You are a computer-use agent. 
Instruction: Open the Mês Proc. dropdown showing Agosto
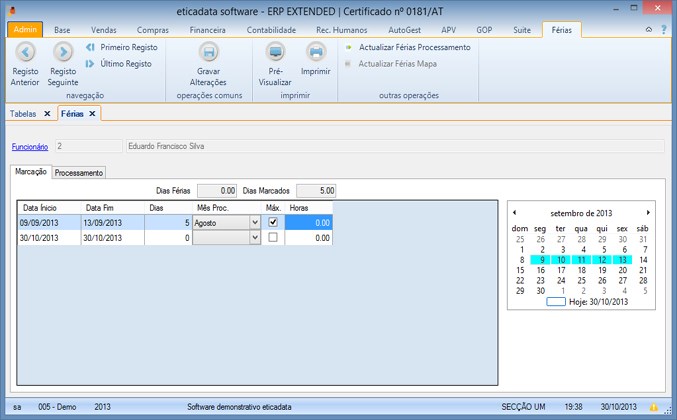click(x=255, y=223)
